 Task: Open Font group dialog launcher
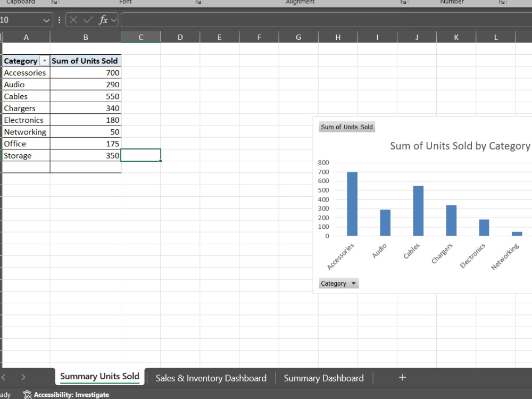(x=198, y=2)
